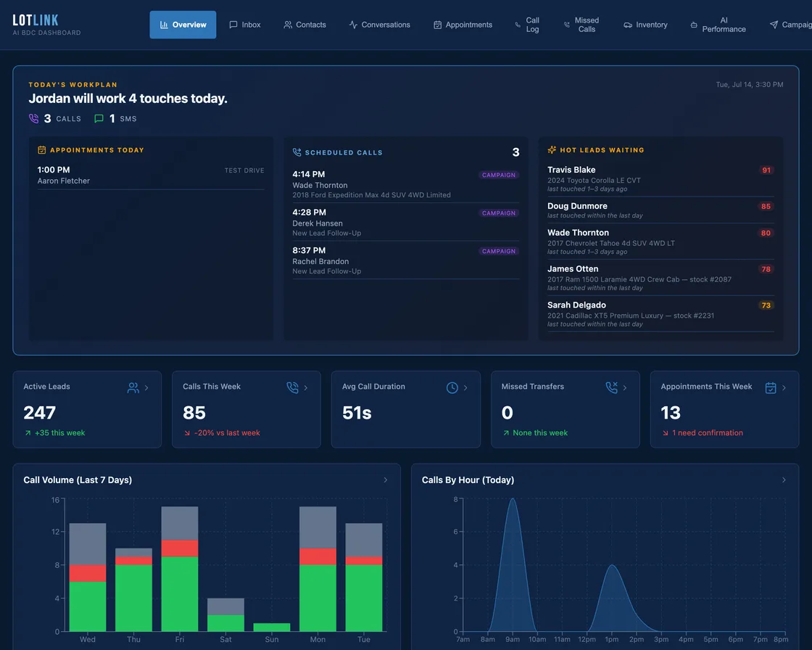Click the Friday bar in Call Volume chart
Image resolution: width=812 pixels, height=650 pixels.
tap(180, 569)
